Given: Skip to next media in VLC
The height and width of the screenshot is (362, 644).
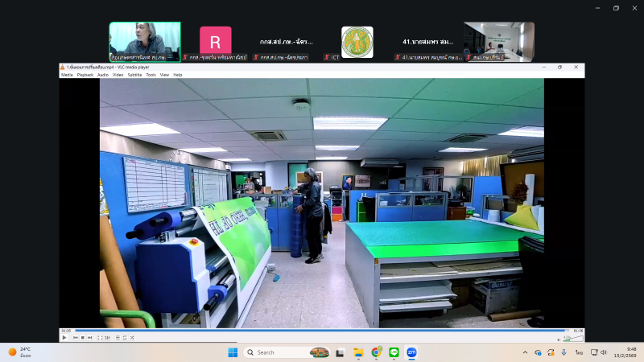Looking at the screenshot, I should click(89, 338).
